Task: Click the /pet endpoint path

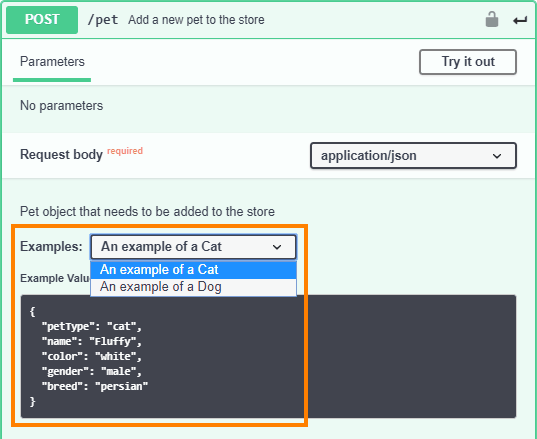Action: [x=103, y=20]
